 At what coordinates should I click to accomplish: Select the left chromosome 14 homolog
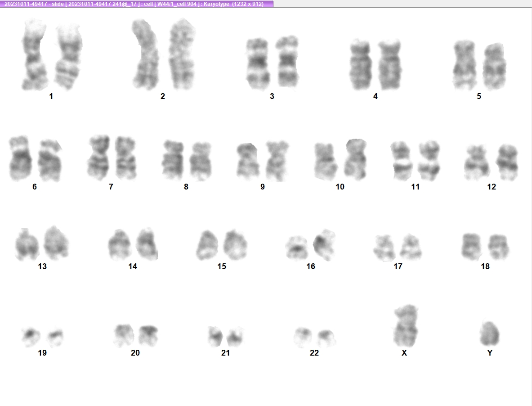120,245
